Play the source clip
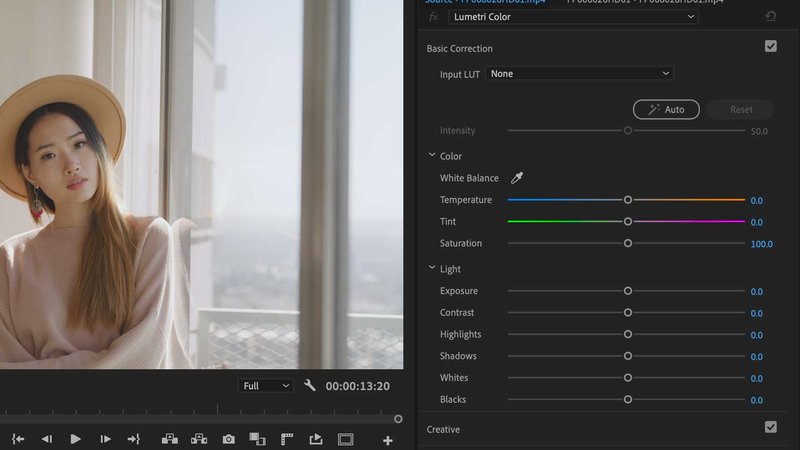Image resolution: width=800 pixels, height=450 pixels. click(76, 439)
